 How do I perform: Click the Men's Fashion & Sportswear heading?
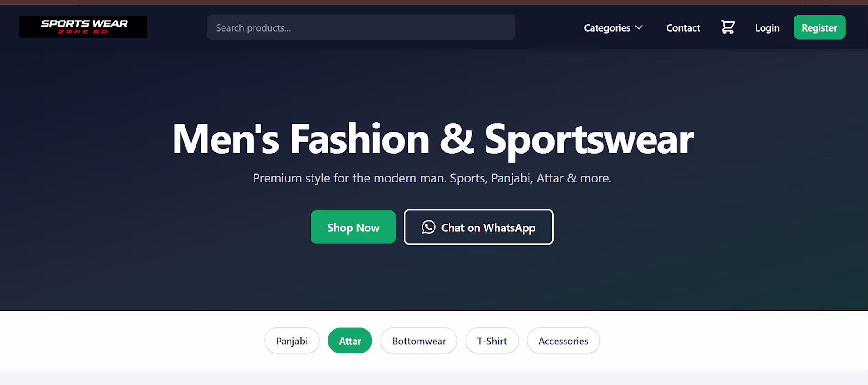pos(433,139)
